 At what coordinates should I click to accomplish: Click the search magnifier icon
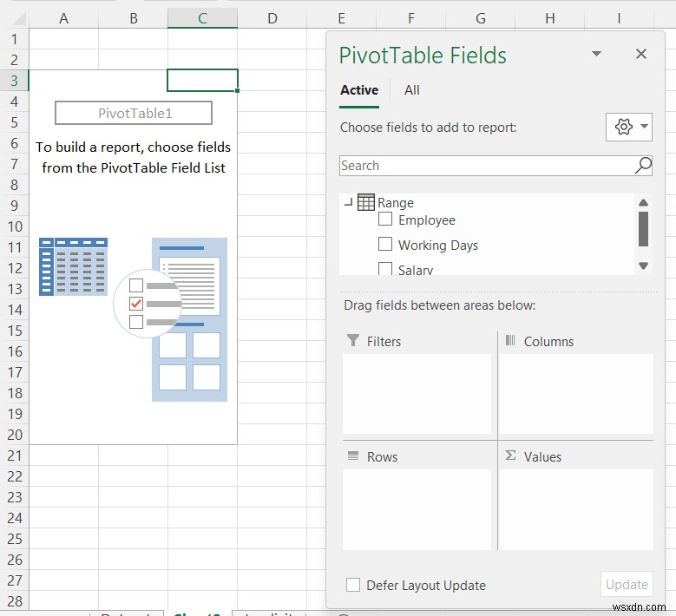coord(643,166)
